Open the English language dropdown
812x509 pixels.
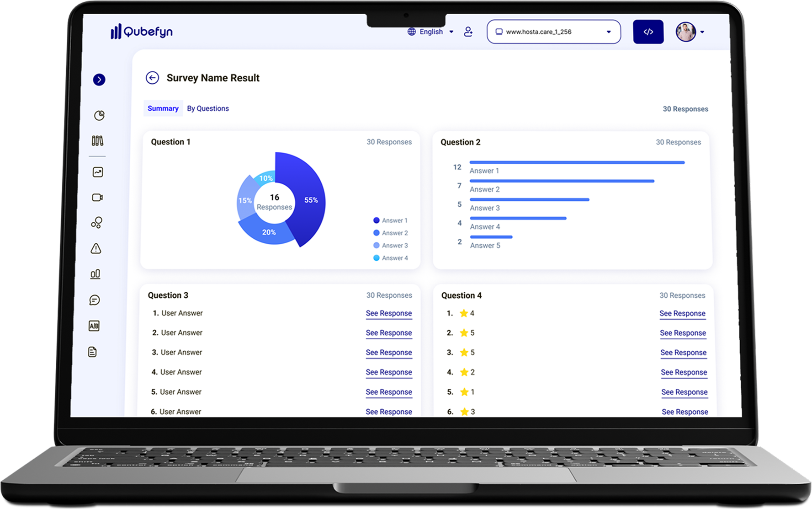[x=436, y=32]
